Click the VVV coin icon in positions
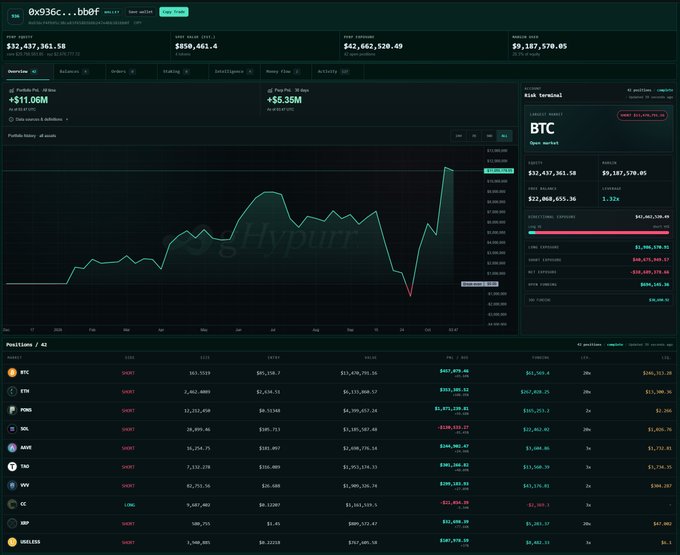Viewport: 680px width, 555px height. [12, 485]
